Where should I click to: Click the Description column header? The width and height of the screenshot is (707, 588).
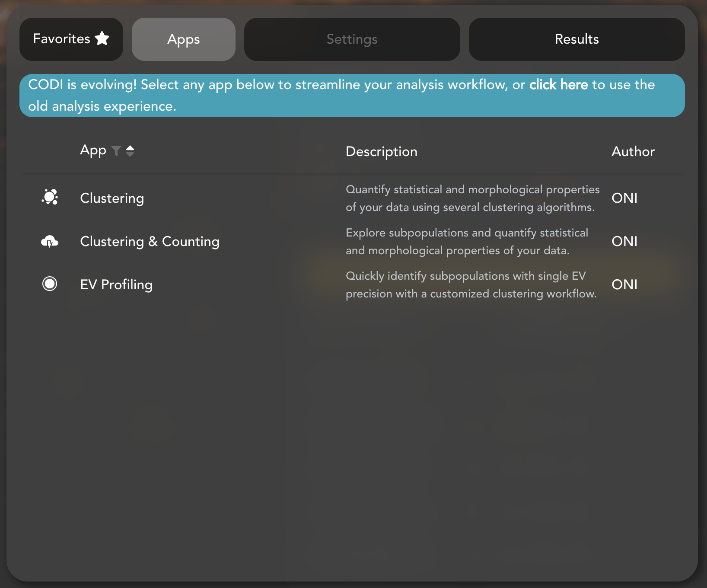click(x=382, y=152)
